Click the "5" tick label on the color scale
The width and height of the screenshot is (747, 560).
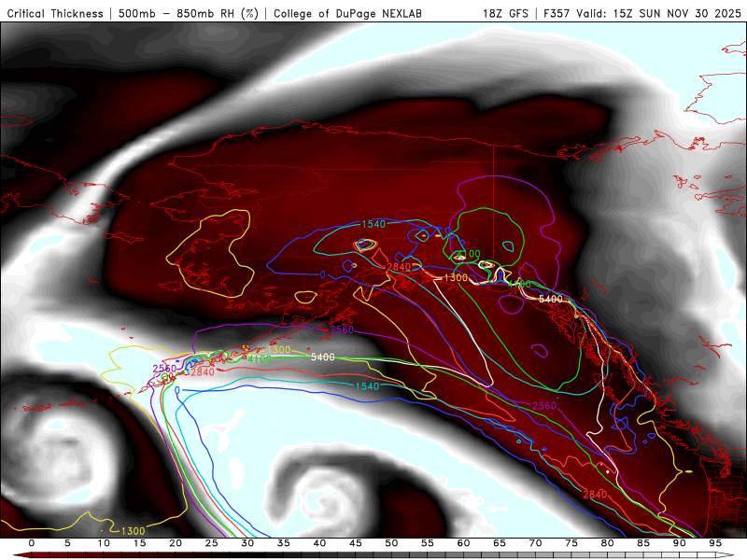pos(67,543)
